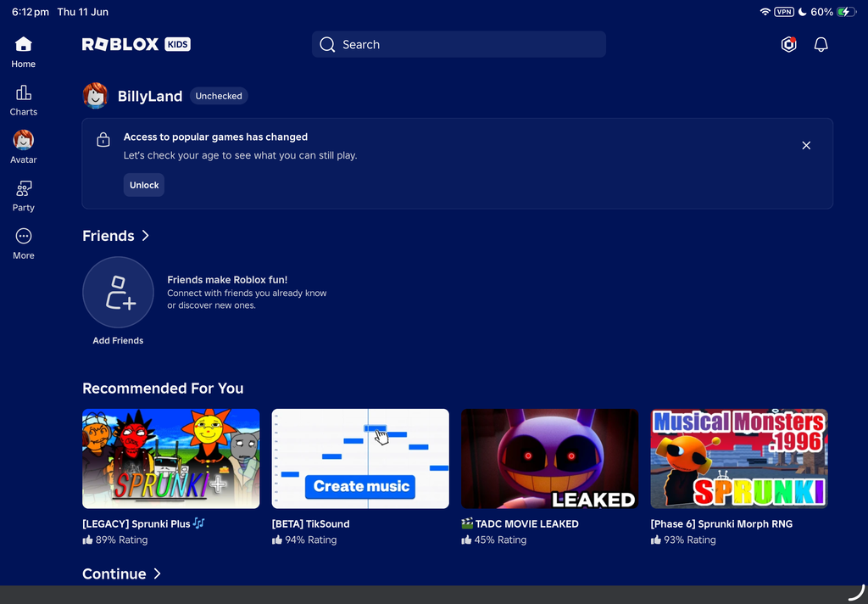Click the VPN status indicator
The width and height of the screenshot is (868, 604).
pos(784,12)
